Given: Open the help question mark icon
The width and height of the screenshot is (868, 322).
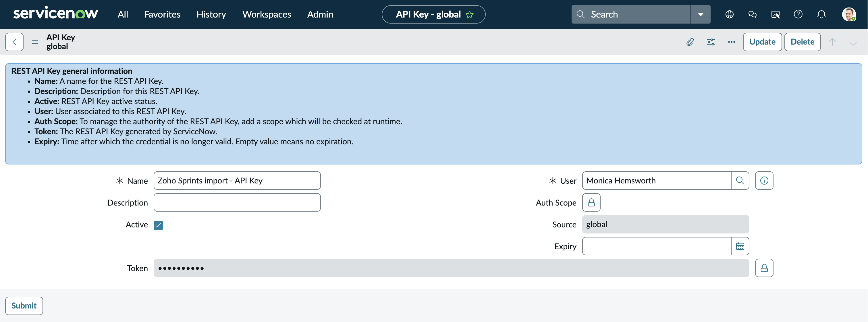Looking at the screenshot, I should click(798, 14).
